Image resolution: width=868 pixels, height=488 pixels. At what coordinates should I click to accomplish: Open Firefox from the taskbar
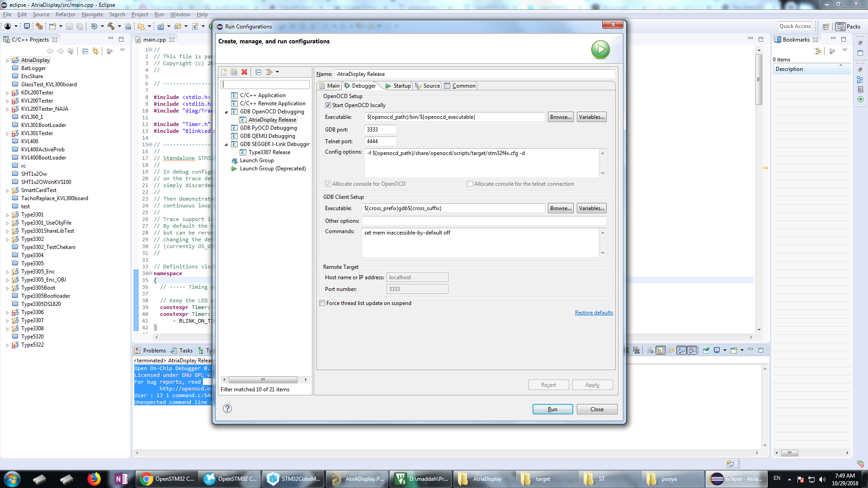tap(94, 479)
